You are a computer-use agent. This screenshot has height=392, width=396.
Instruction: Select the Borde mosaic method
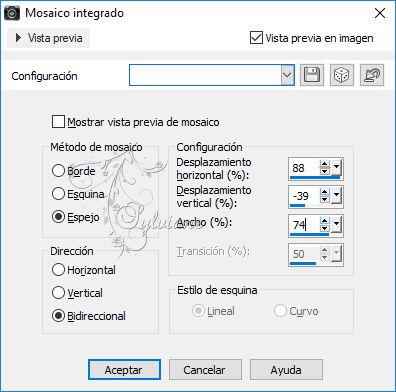(58, 171)
